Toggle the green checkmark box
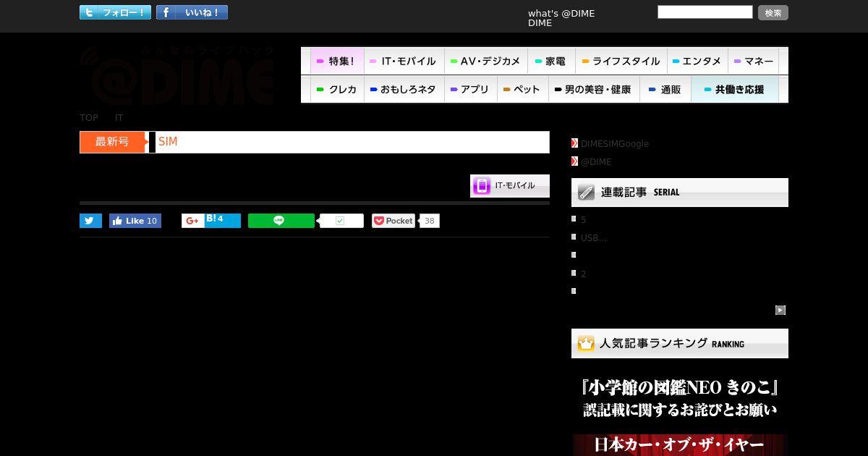Screen dimensions: 868x456 pyautogui.click(x=340, y=221)
